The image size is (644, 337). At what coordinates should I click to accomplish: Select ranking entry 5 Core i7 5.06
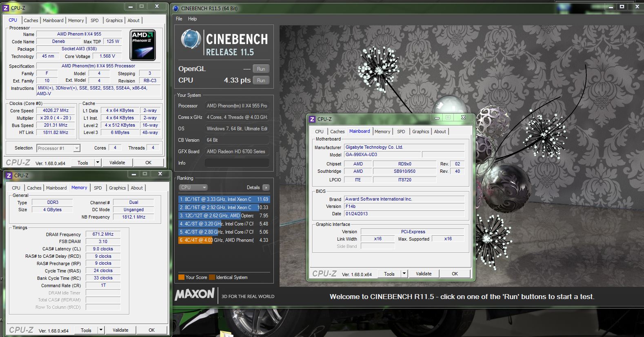(224, 232)
